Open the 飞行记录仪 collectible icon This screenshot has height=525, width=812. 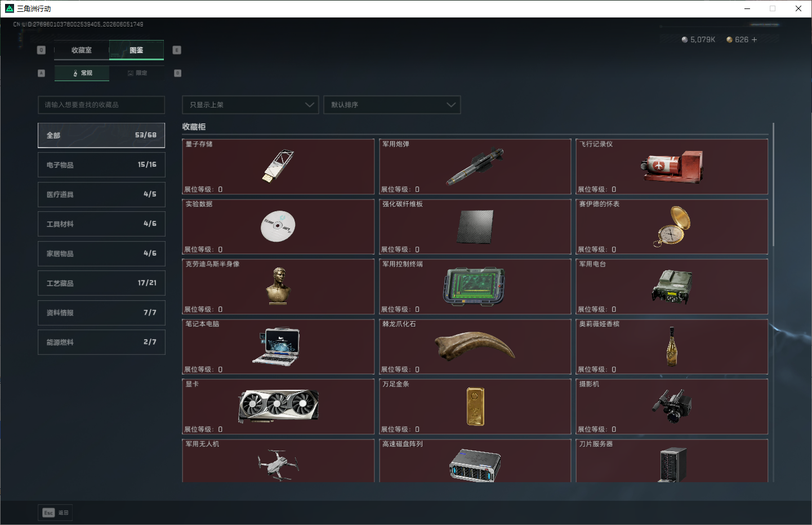click(x=672, y=167)
